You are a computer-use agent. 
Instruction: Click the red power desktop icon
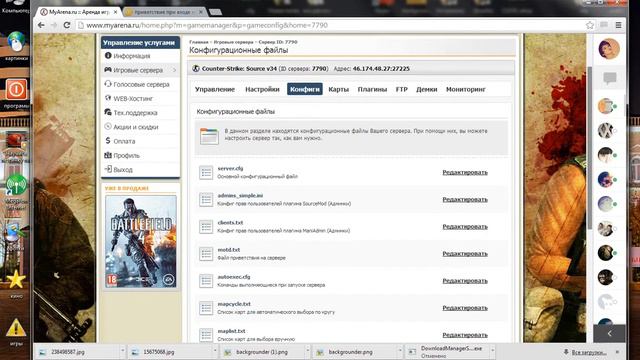16,89
